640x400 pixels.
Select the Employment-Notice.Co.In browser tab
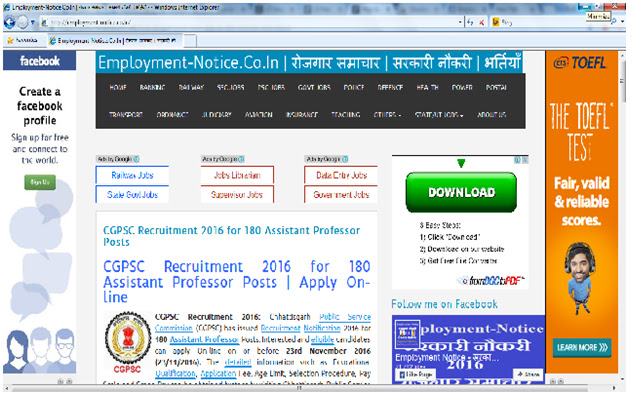113,40
